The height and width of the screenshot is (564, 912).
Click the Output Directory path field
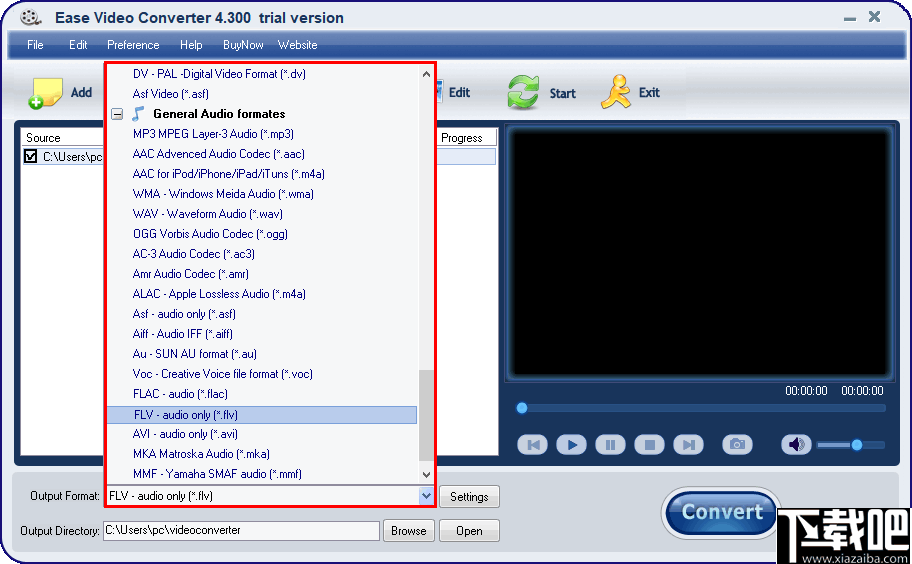tap(241, 530)
